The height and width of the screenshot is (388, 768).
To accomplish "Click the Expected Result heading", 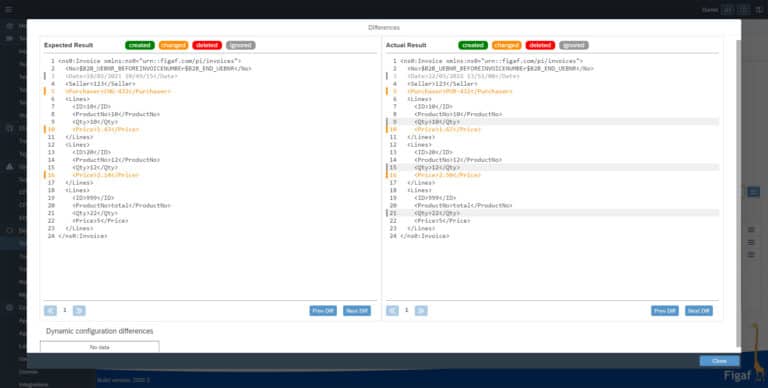I will 68,45.
